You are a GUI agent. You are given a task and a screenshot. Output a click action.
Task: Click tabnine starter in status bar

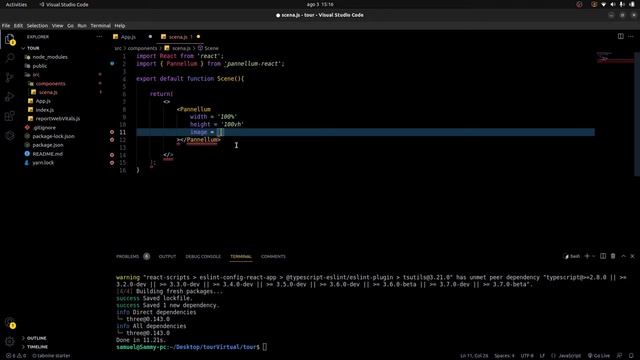(51, 356)
